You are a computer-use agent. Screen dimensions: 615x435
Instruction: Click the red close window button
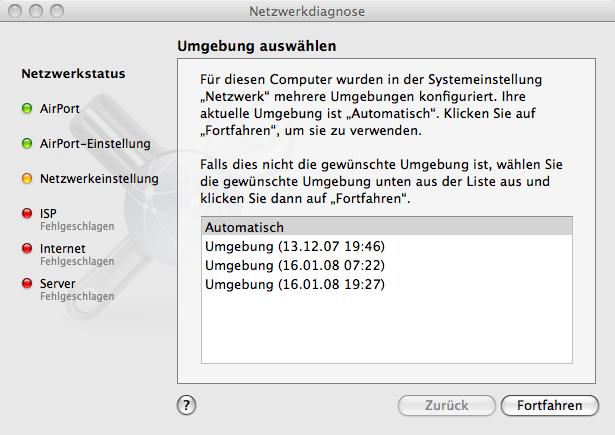(15, 11)
